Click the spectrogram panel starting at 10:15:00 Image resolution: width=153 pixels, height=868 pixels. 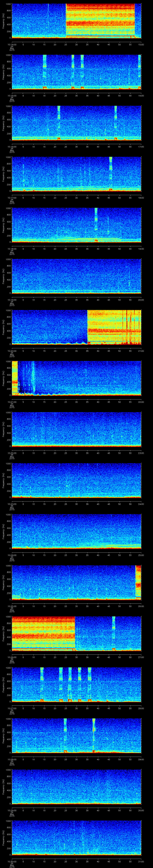77,72
